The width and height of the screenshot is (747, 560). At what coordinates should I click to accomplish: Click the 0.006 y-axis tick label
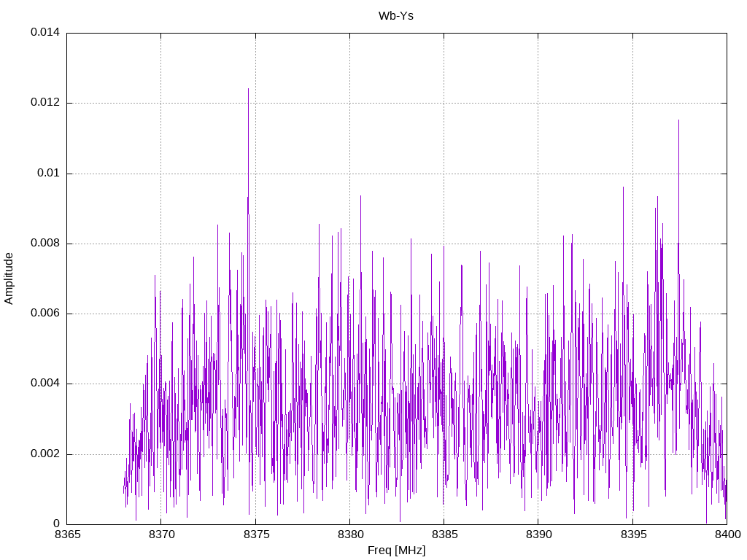coord(45,314)
